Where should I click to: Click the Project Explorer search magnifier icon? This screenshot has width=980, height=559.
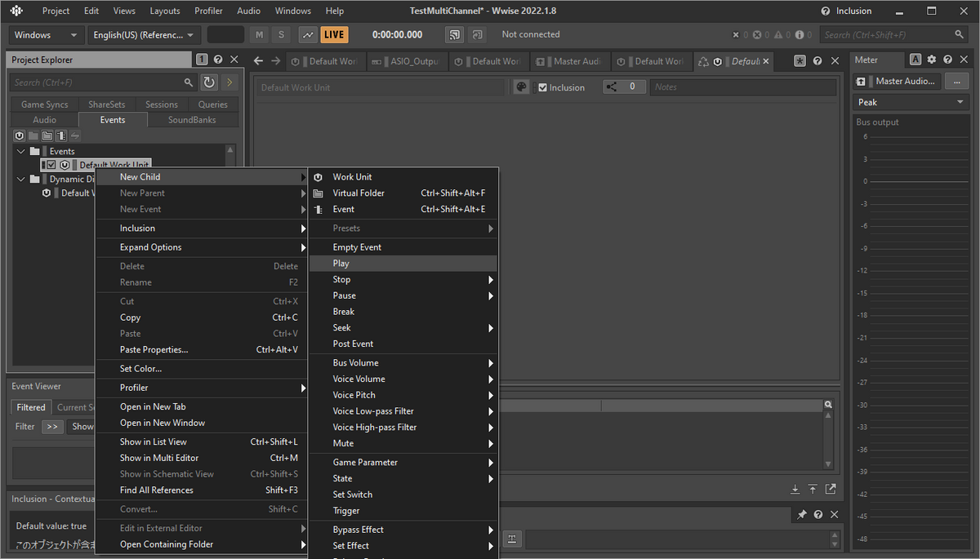(x=189, y=82)
